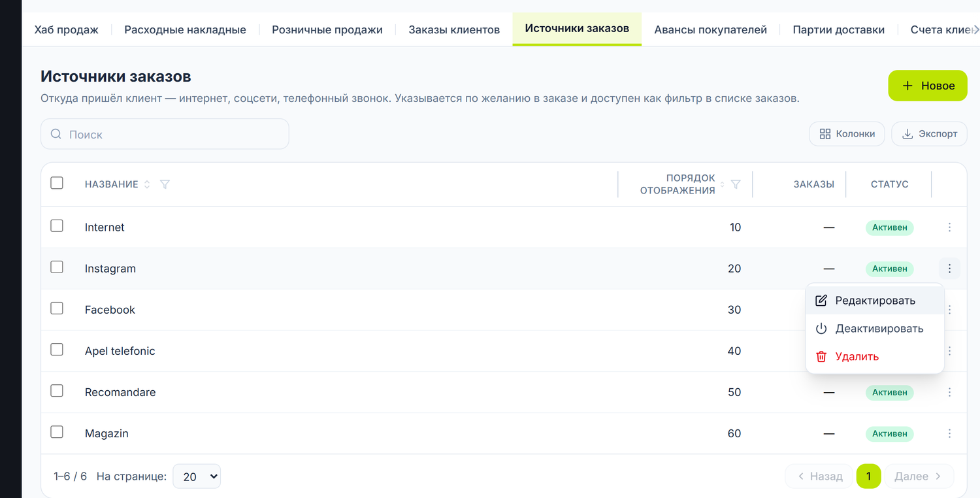The width and height of the screenshot is (980, 498).
Task: Switch to Авансы покупателей tab
Action: click(x=711, y=29)
